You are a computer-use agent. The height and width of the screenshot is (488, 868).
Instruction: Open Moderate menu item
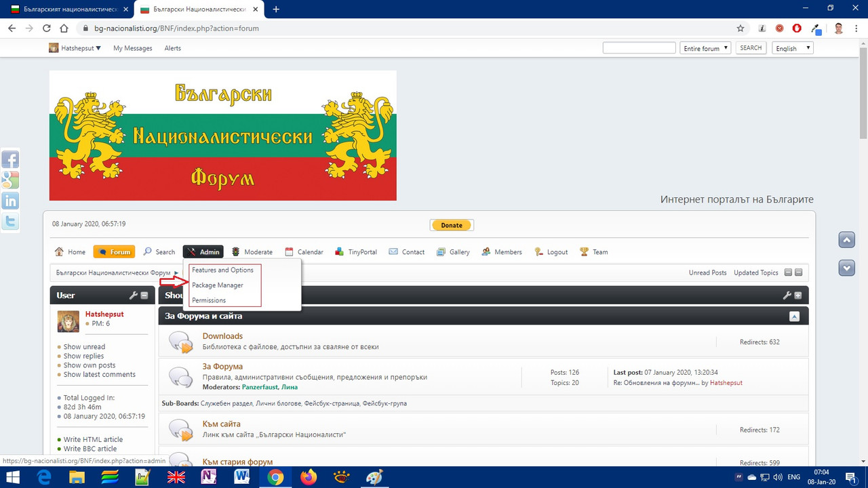[252, 251]
